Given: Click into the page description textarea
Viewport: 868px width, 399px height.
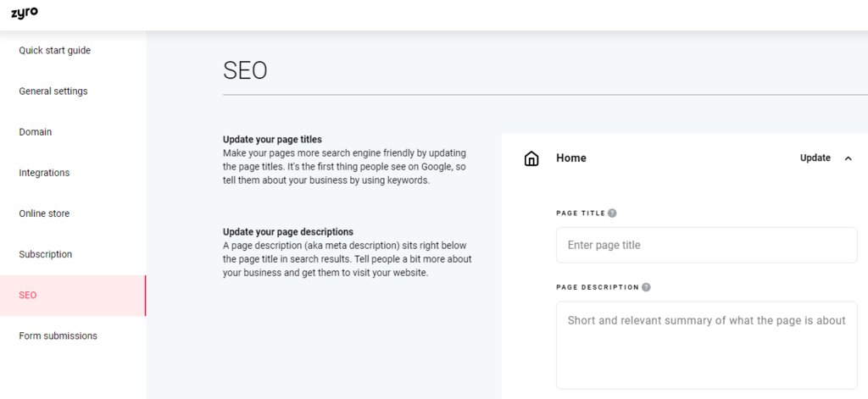Looking at the screenshot, I should [x=706, y=345].
